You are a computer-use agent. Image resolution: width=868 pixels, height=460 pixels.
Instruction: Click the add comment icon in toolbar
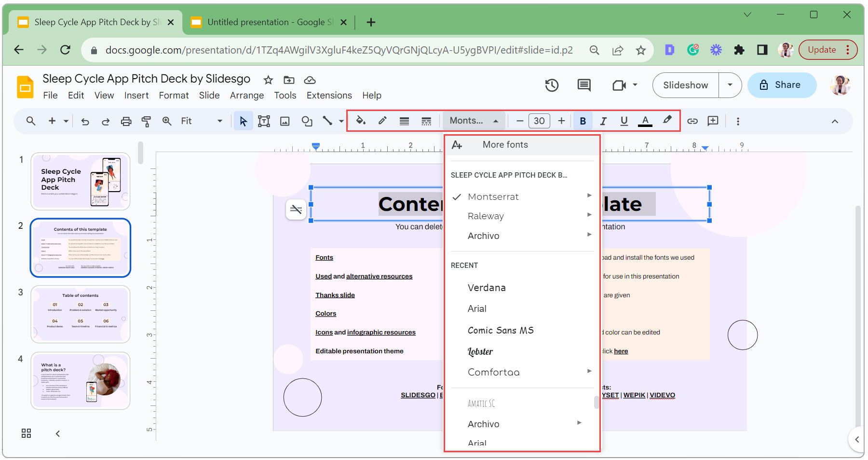pyautogui.click(x=713, y=121)
